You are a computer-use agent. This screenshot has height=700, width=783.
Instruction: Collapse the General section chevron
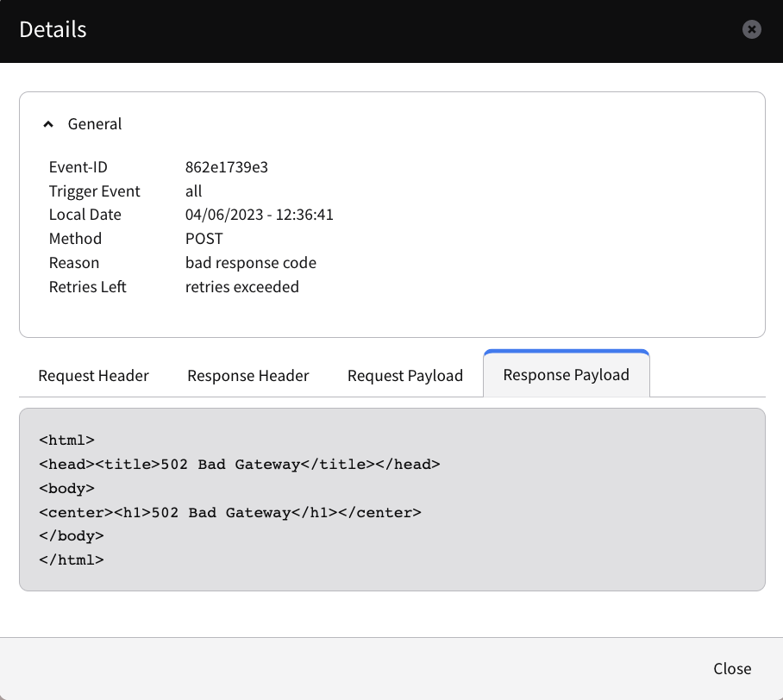(x=48, y=124)
